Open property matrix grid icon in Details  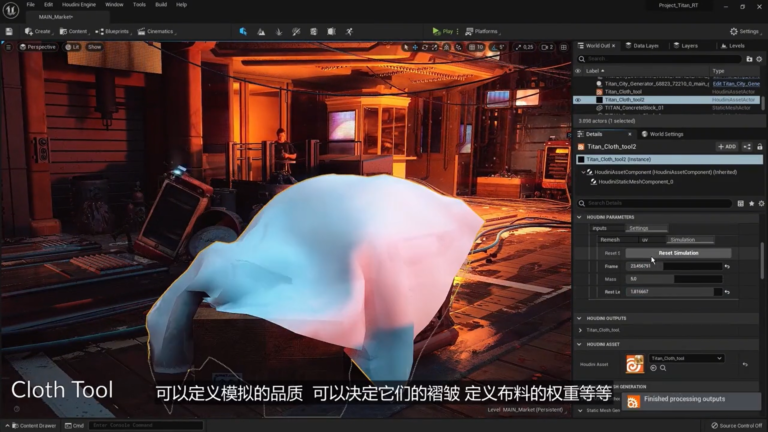[x=741, y=203]
